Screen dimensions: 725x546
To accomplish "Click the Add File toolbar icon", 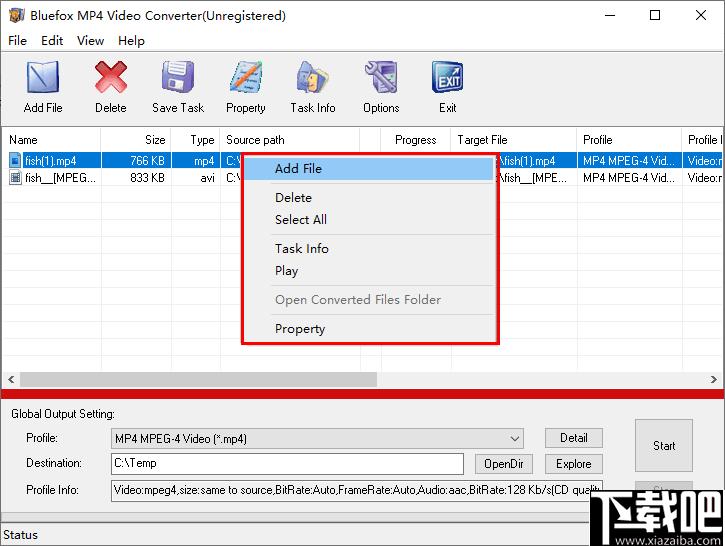I will (43, 78).
